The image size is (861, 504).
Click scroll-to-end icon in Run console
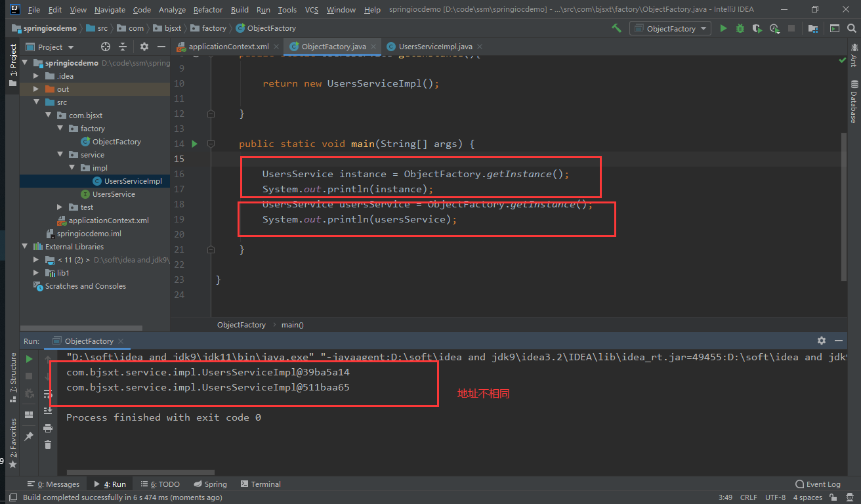pyautogui.click(x=48, y=410)
